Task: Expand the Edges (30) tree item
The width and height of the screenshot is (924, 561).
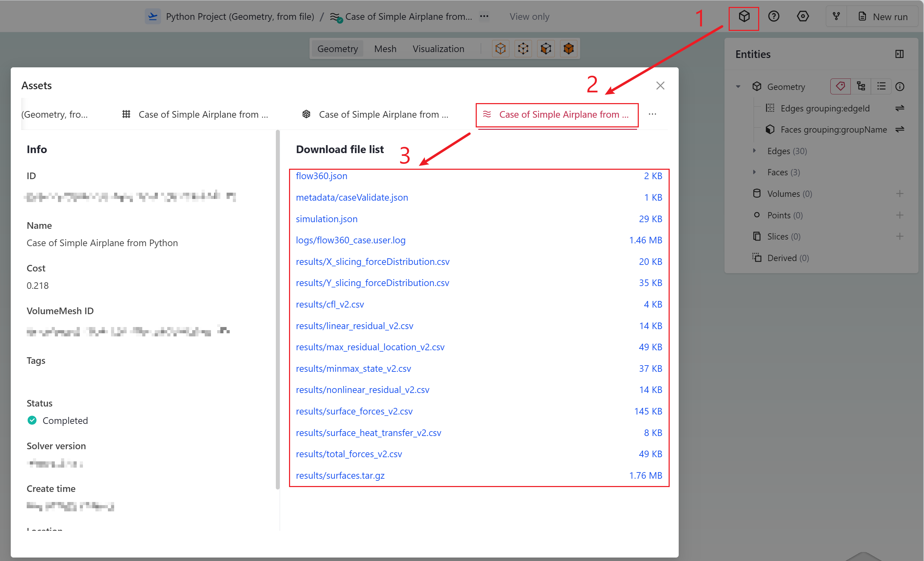Action: tap(754, 151)
